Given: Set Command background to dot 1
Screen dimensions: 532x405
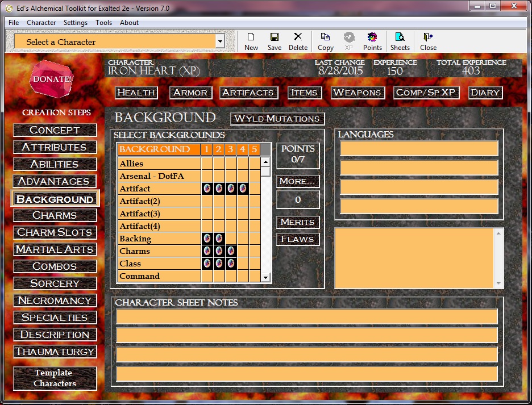Looking at the screenshot, I should [207, 276].
